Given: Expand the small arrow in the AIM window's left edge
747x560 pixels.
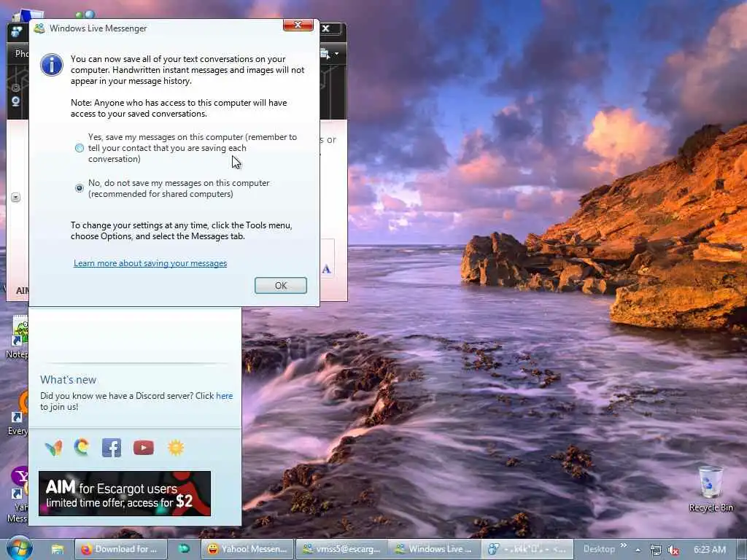Looking at the screenshot, I should tap(16, 197).
